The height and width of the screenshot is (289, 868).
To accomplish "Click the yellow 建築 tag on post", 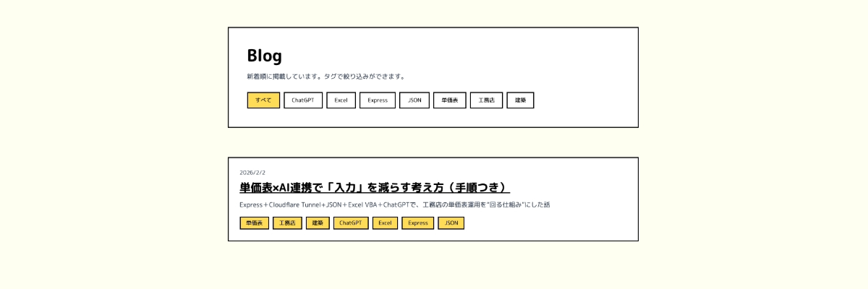I will (318, 223).
